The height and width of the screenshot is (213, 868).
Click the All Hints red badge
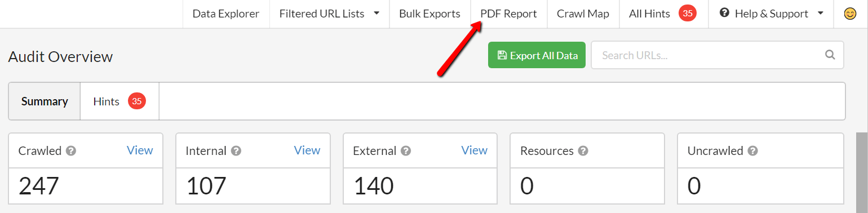tap(688, 14)
